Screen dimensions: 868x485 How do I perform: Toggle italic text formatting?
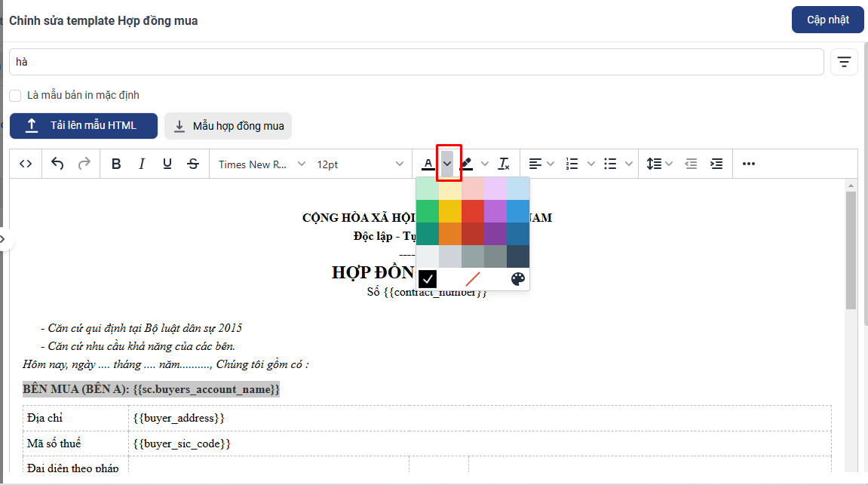point(141,164)
